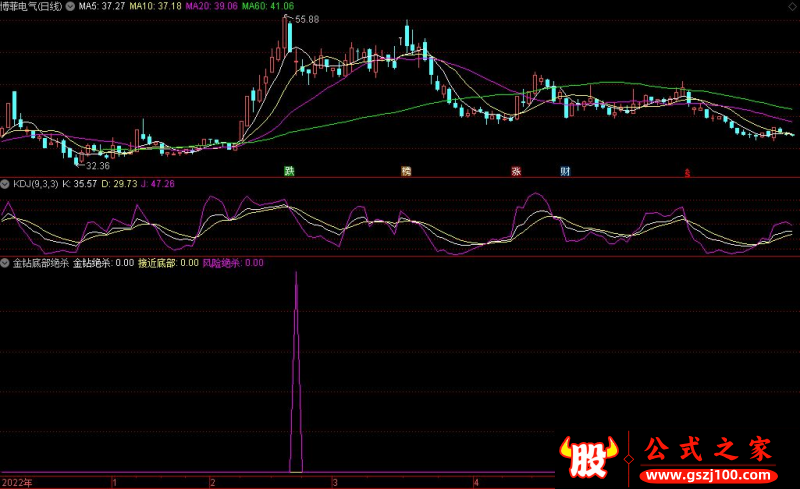
Task: Click the green 跌 event marker
Action: (x=290, y=171)
